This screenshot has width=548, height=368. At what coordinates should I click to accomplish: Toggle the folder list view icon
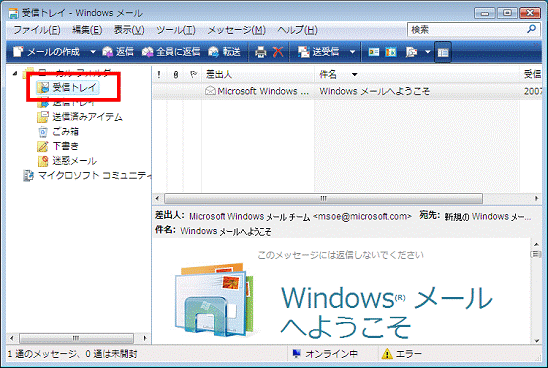pos(443,52)
